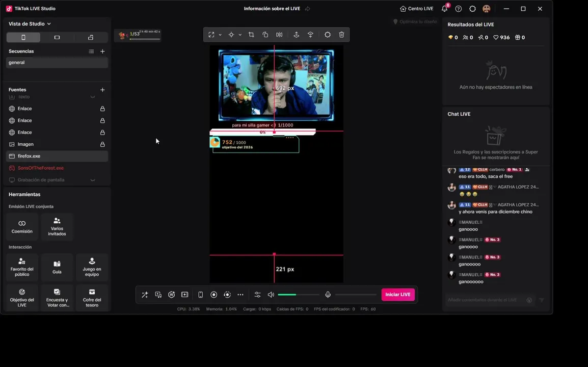Select the Imagen source row
The image size is (588, 367).
(57, 144)
